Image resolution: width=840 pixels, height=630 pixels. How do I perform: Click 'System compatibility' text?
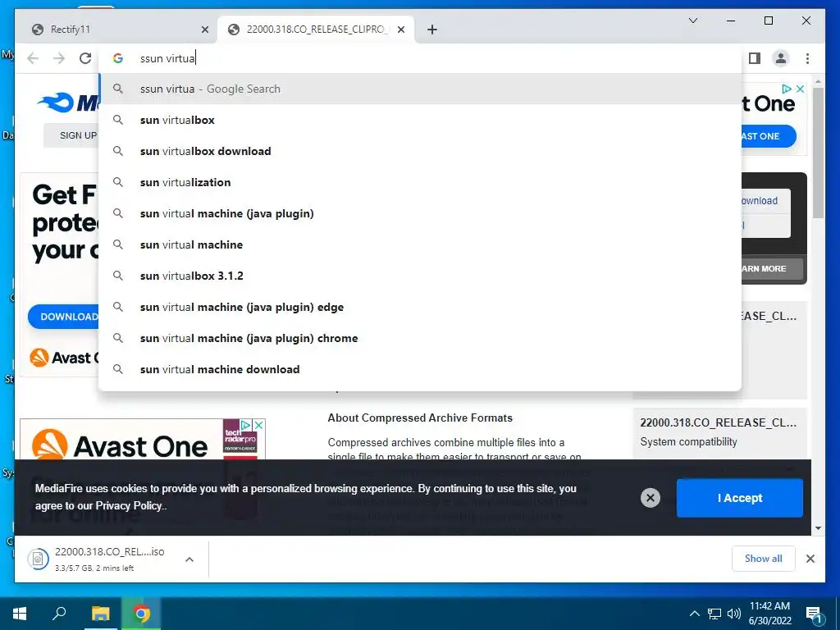pyautogui.click(x=688, y=442)
